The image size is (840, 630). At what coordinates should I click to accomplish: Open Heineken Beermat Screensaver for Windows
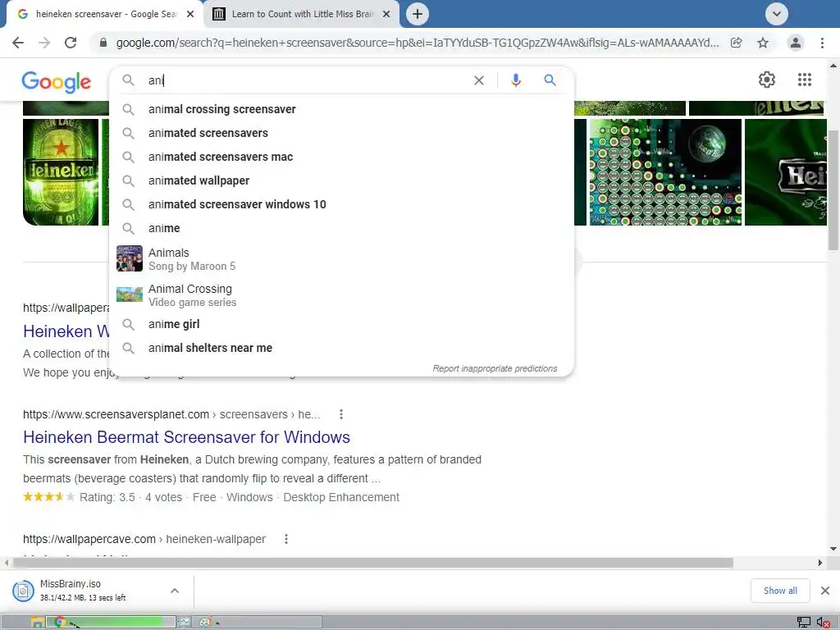point(186,437)
